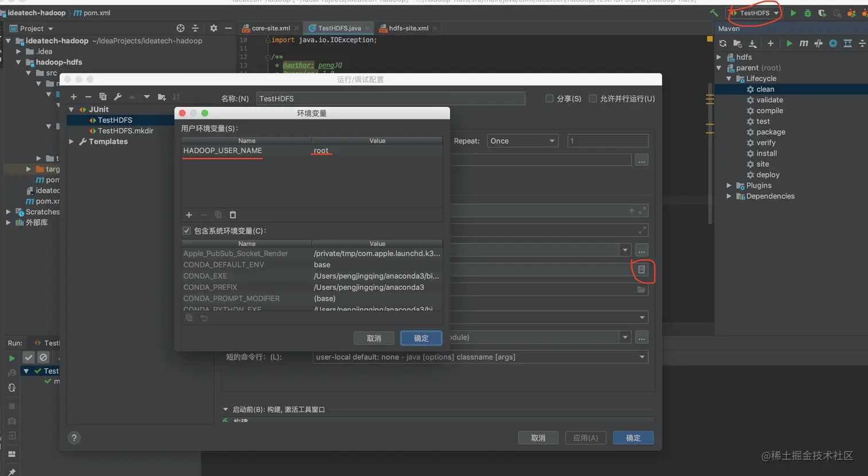The image size is (868, 476).
Task: Add new run configuration with plus icon
Action: [x=73, y=97]
